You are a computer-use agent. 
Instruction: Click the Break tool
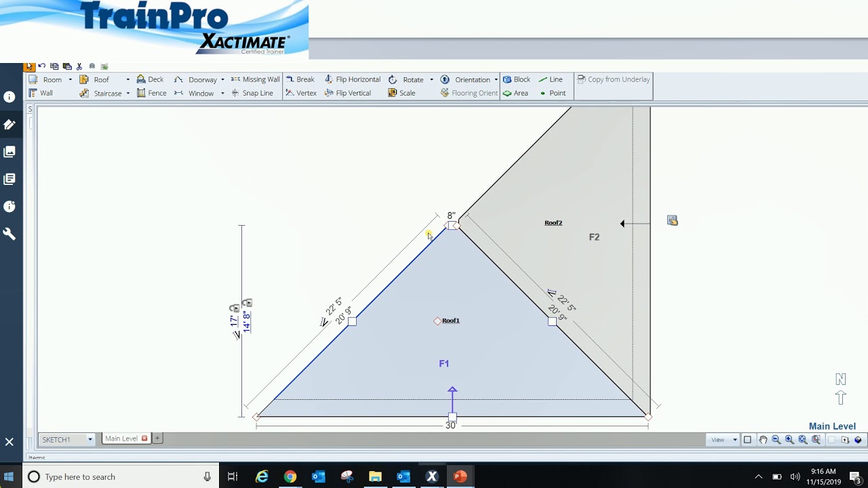(x=299, y=79)
